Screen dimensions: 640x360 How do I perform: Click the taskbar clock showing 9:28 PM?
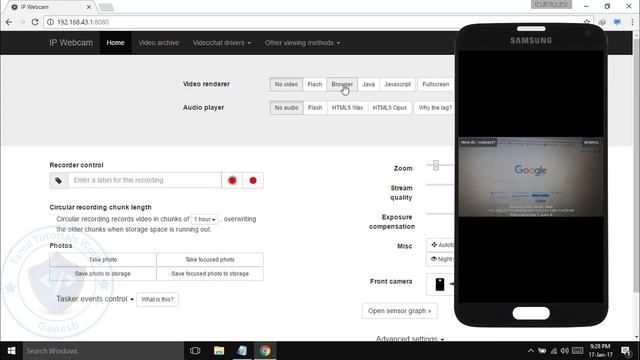coord(600,351)
